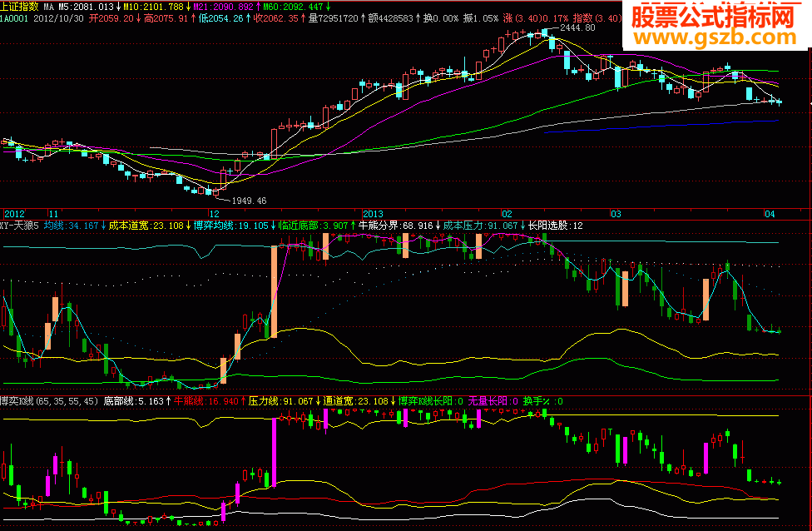This screenshot has height=531, width=812.
Task: Click the high price 高2075.91
Action: tap(166, 18)
